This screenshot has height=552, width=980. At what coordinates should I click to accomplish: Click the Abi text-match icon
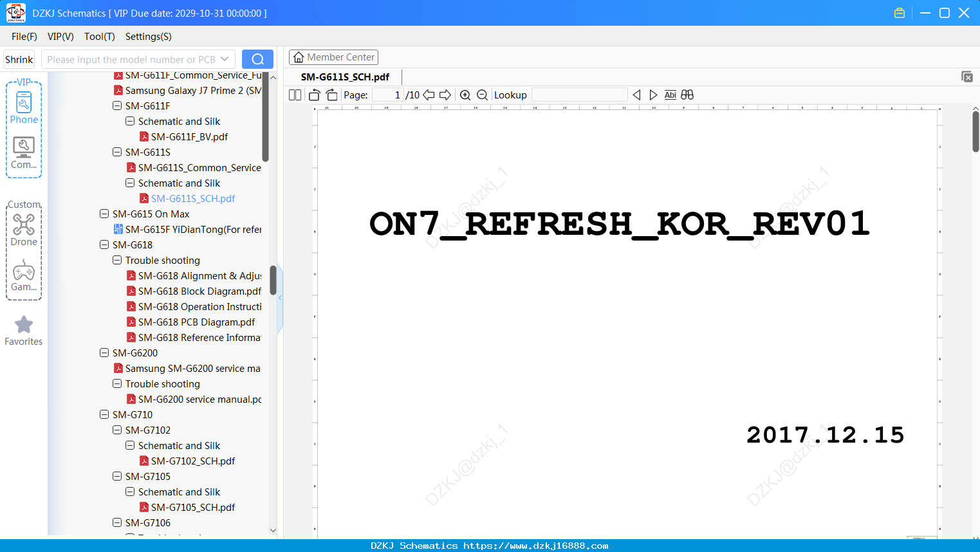pyautogui.click(x=670, y=95)
